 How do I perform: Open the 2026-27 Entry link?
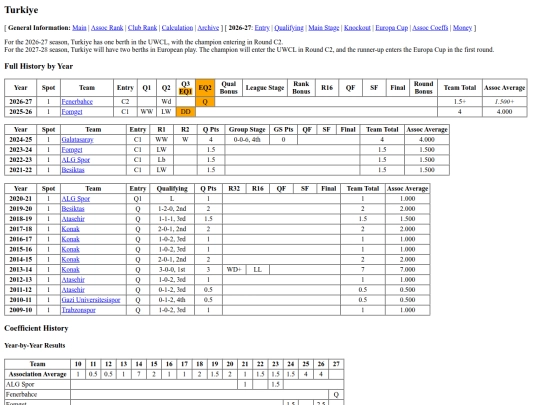(262, 28)
